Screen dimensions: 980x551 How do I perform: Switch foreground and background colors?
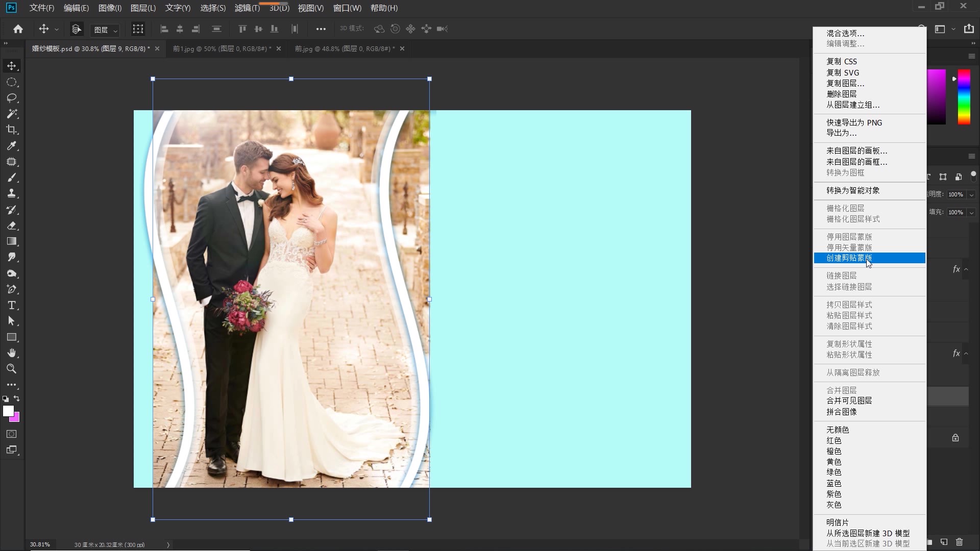[17, 398]
